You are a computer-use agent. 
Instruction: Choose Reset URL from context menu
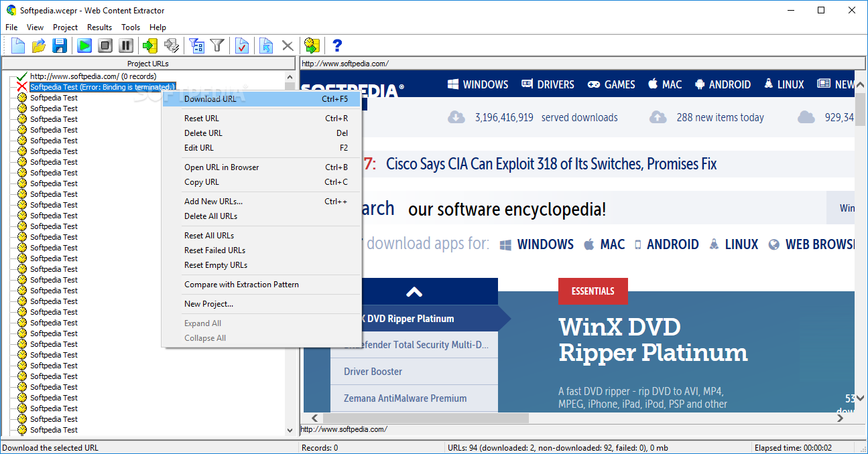[261, 119]
